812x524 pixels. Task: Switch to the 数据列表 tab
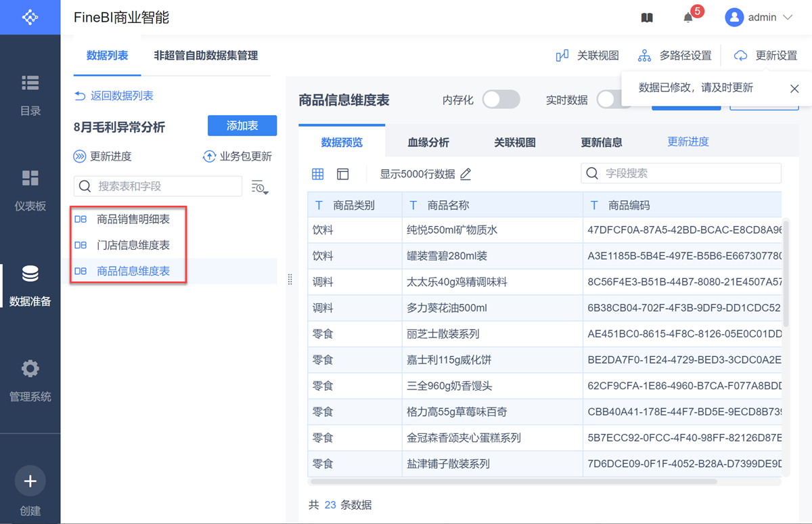[107, 56]
